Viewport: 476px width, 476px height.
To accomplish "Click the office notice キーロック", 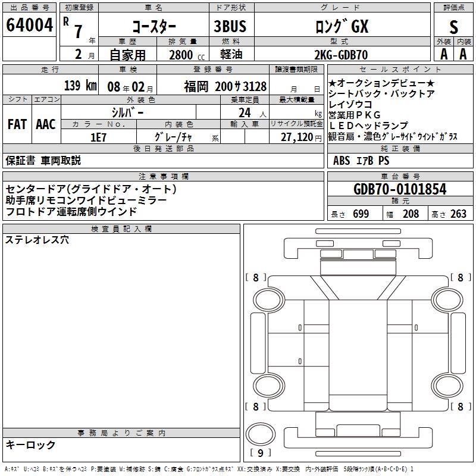I will [31, 444].
